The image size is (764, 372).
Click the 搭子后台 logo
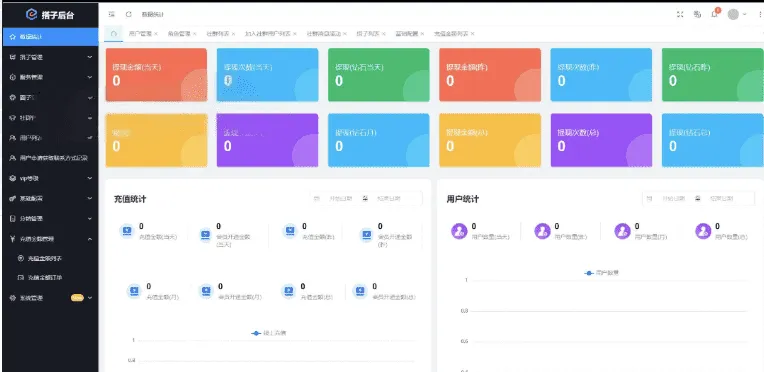pos(50,15)
